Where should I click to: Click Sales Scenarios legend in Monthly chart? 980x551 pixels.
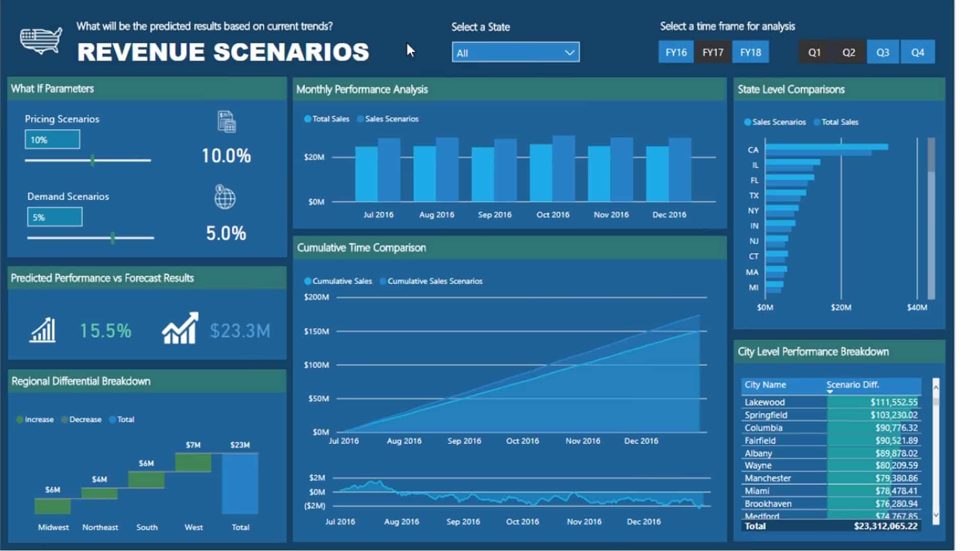(388, 119)
